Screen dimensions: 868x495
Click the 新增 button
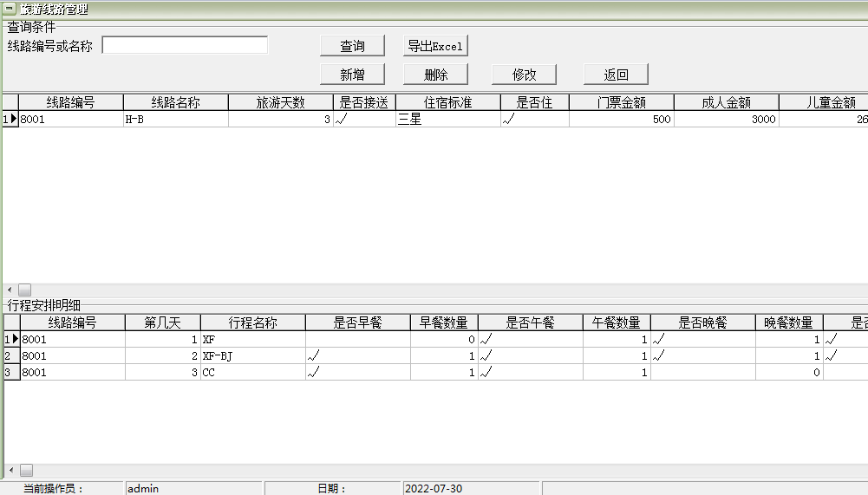(x=352, y=75)
